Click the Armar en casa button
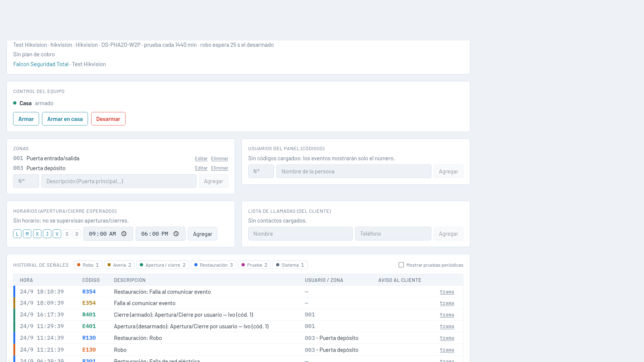This screenshot has width=644, height=362. coord(65,119)
